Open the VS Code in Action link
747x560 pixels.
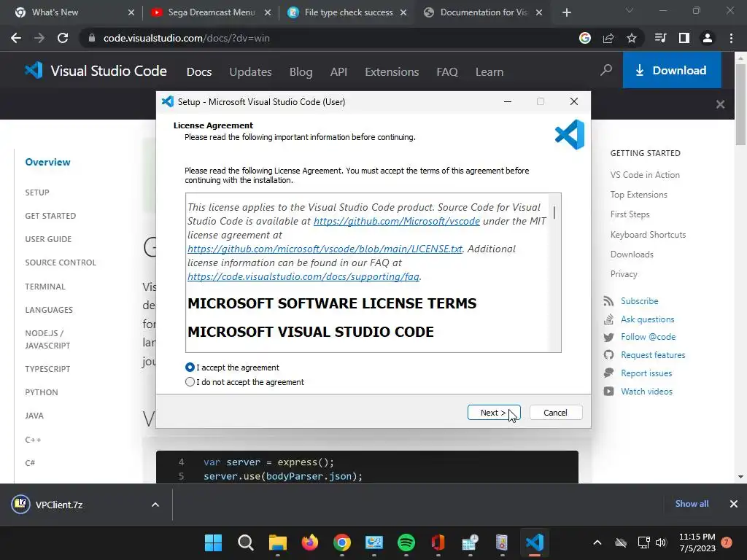(x=645, y=175)
